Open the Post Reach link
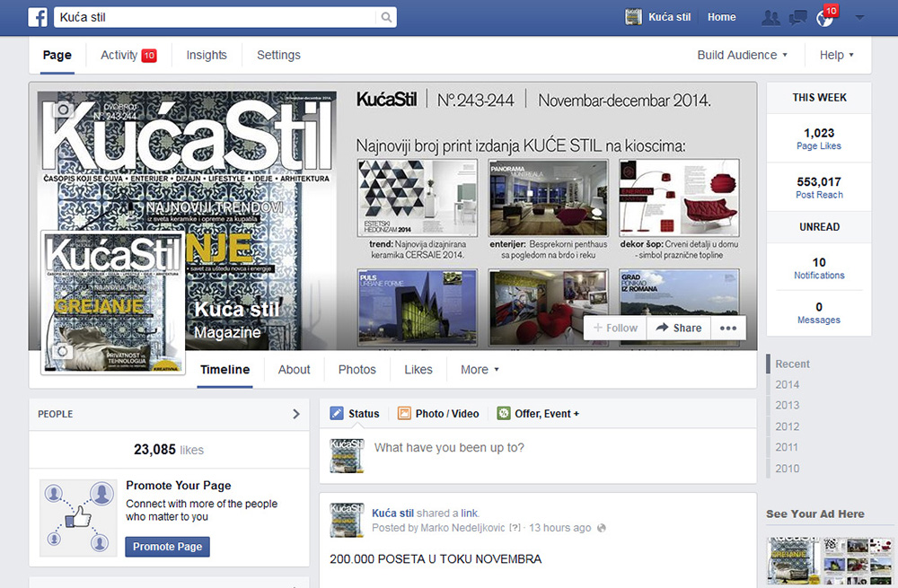Image resolution: width=898 pixels, height=588 pixels. (x=819, y=195)
